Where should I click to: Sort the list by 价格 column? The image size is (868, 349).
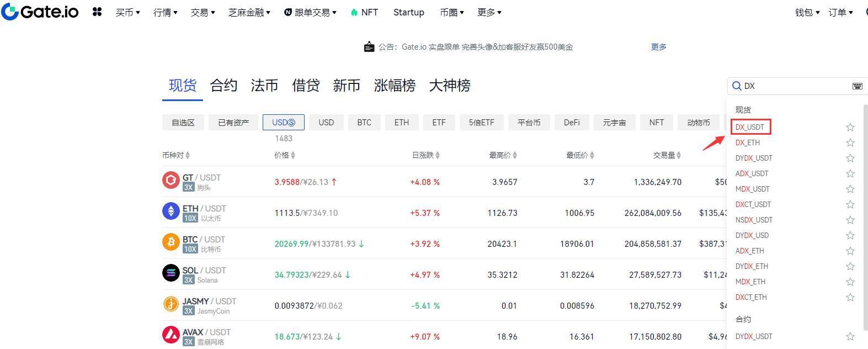click(x=284, y=155)
